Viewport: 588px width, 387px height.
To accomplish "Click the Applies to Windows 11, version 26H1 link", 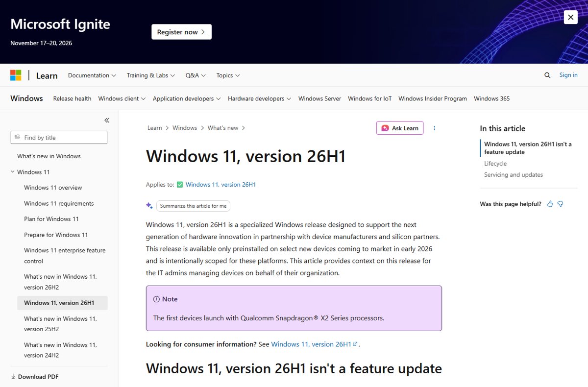I will click(220, 185).
